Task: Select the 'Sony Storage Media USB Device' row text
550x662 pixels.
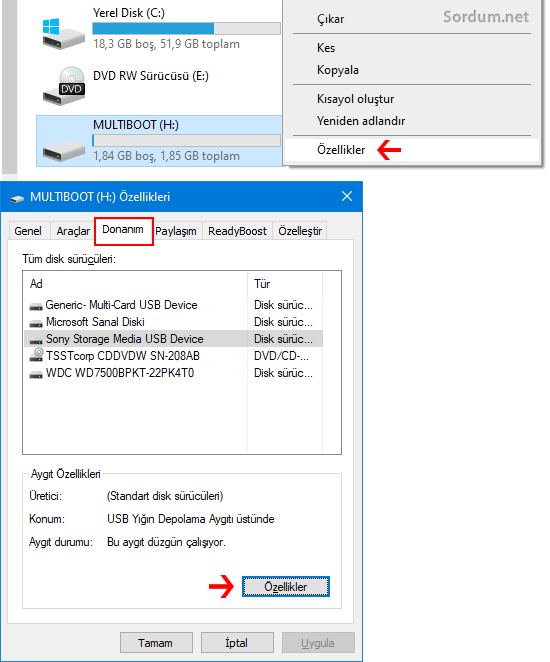Action: point(125,339)
